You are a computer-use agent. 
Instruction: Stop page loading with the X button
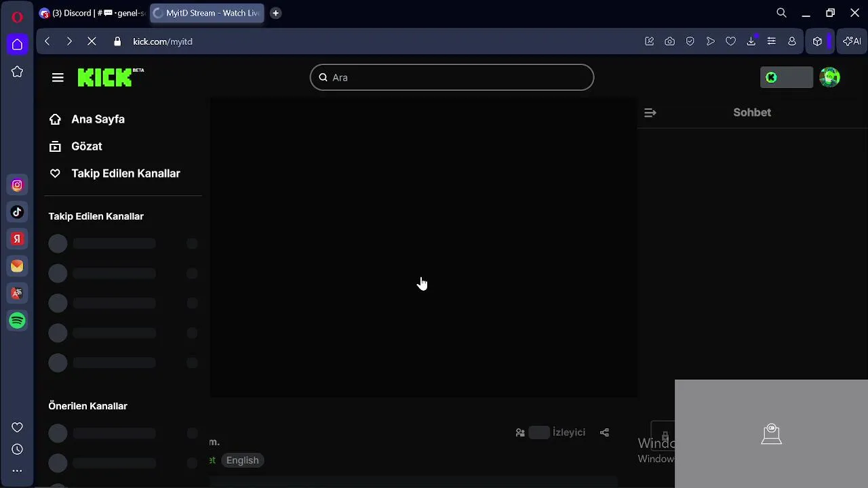92,41
